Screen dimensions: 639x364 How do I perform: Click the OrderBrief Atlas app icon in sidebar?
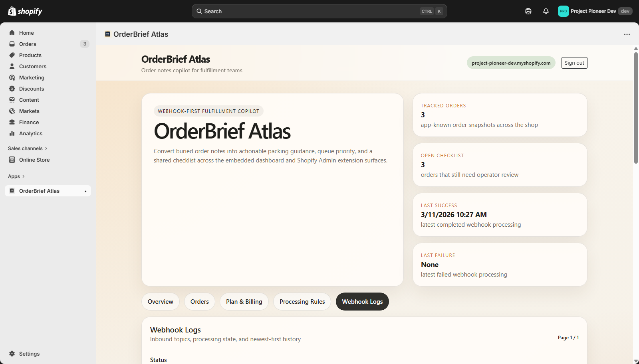(x=12, y=191)
